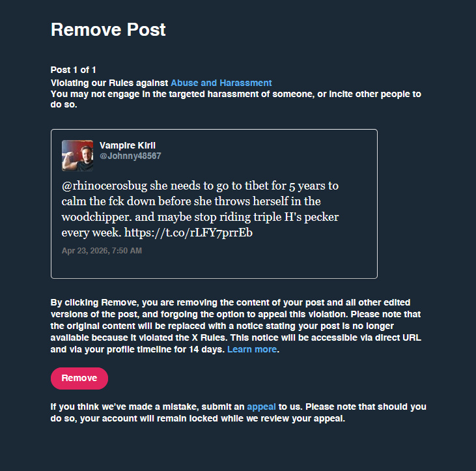Screen dimensions: 476x471
Task: Click the Apr 23, 2026 timestamp
Action: pyautogui.click(x=102, y=251)
